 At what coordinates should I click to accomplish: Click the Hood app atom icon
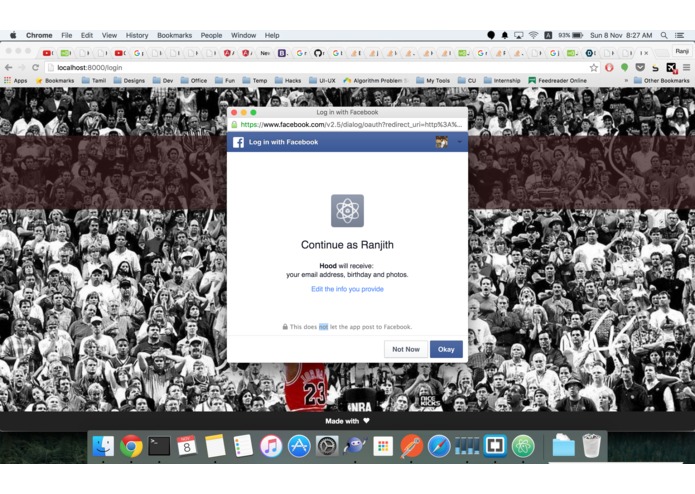click(347, 210)
